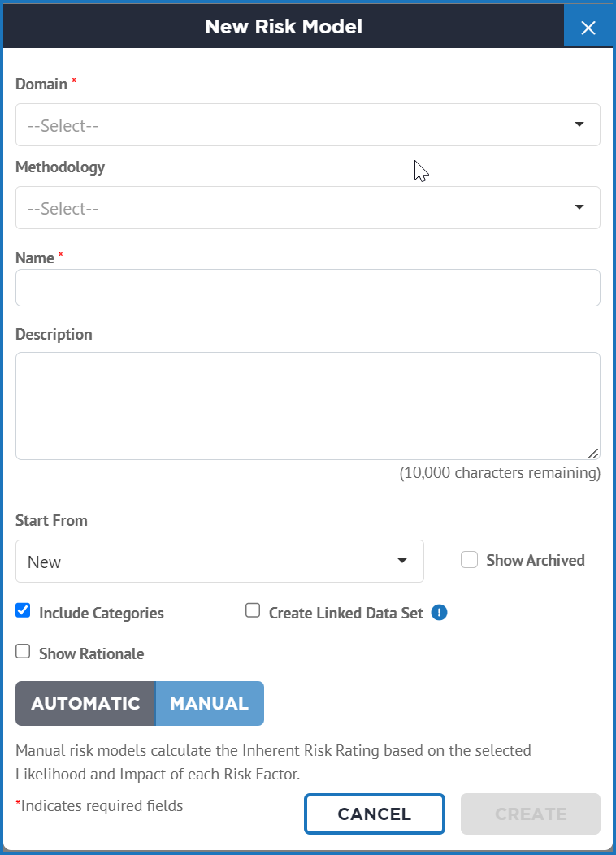
Task: Click inside the Description text area
Action: coord(308,406)
